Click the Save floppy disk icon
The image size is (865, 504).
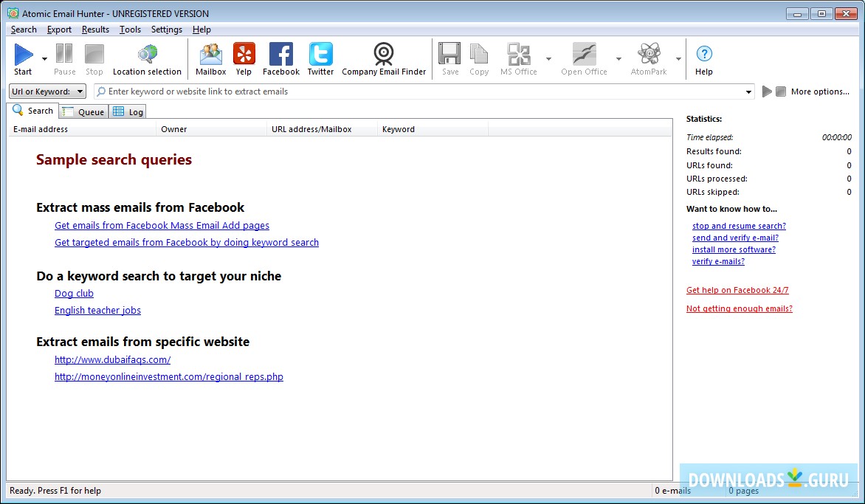pyautogui.click(x=449, y=54)
